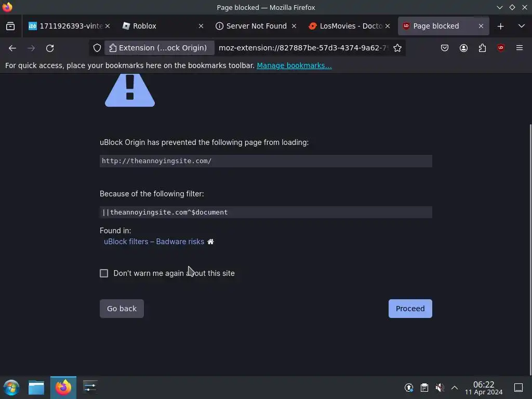
Task: Click the blocked URL theannoyingsite.com text
Action: tap(156, 161)
